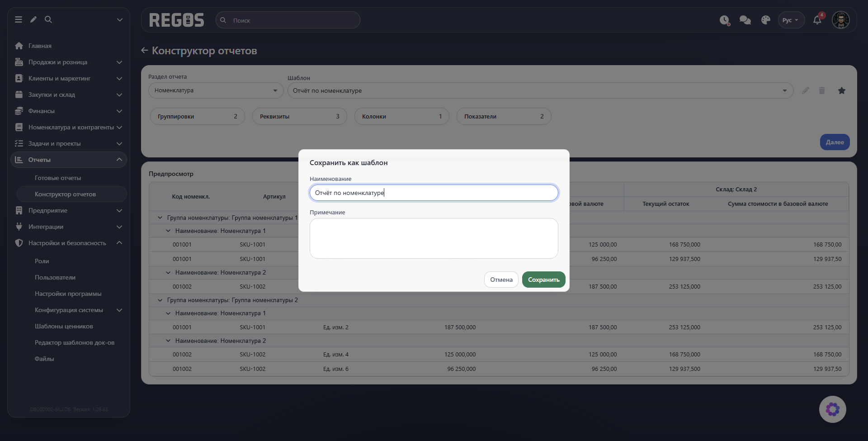Open the color theme palette icon
This screenshot has width=868, height=441.
click(765, 20)
